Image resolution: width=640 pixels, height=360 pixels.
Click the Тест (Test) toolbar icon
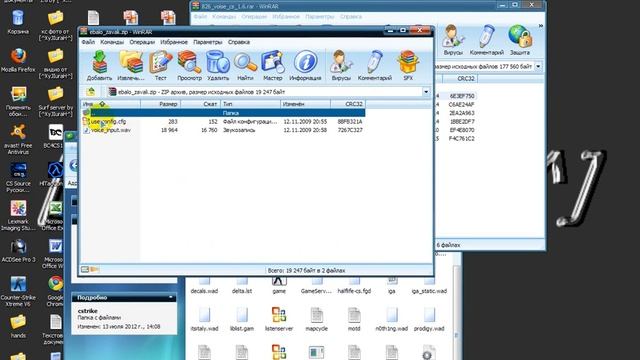pos(160,65)
